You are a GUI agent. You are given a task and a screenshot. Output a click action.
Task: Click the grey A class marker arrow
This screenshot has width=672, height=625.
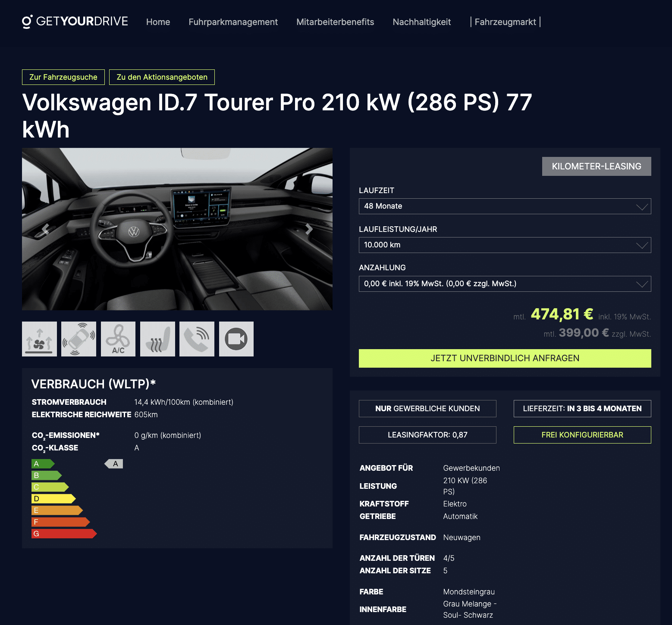click(114, 464)
